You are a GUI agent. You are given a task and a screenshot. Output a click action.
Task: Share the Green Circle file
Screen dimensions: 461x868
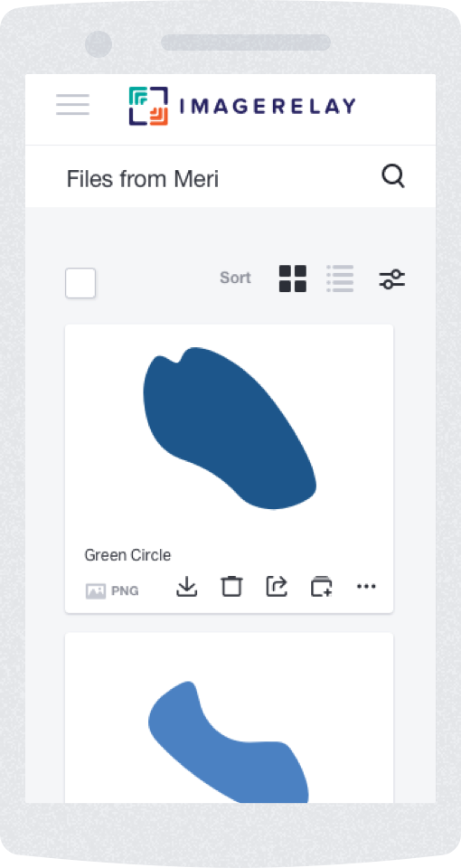pyautogui.click(x=277, y=587)
